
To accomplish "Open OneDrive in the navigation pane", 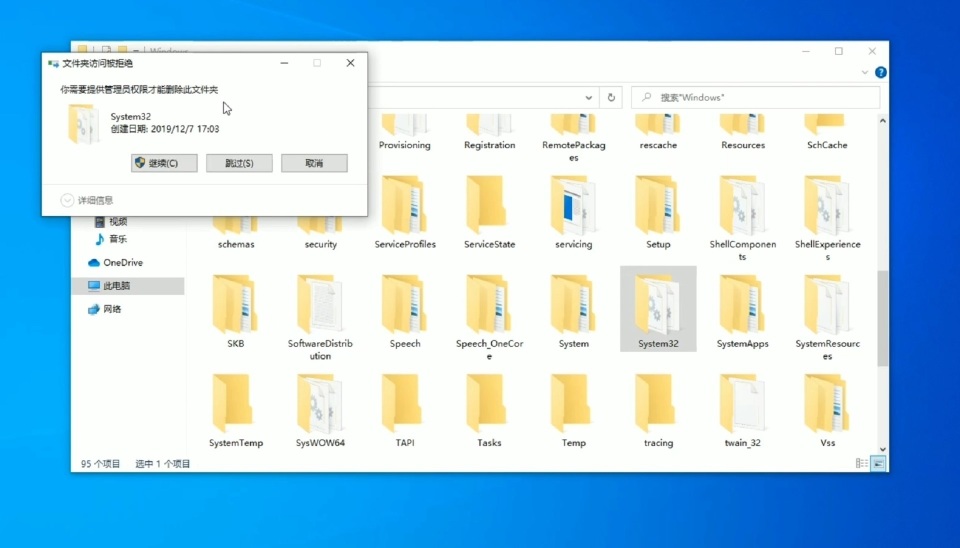I will 116,262.
